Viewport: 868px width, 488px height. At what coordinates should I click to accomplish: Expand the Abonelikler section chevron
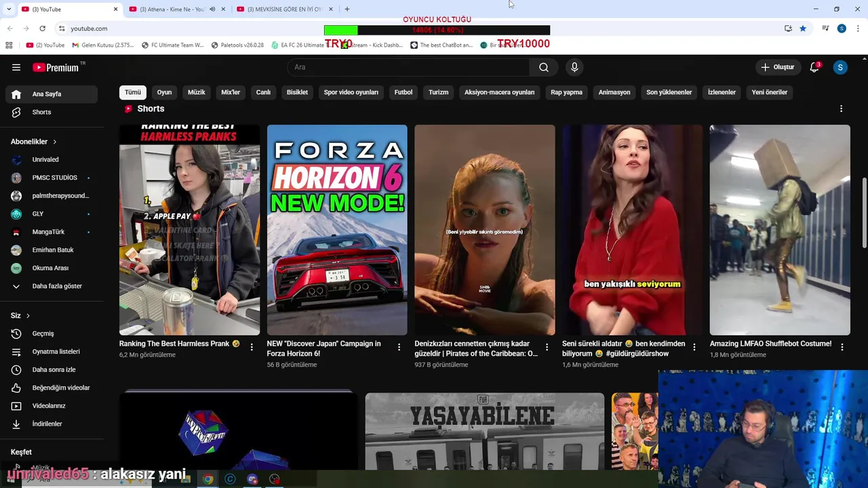point(55,142)
